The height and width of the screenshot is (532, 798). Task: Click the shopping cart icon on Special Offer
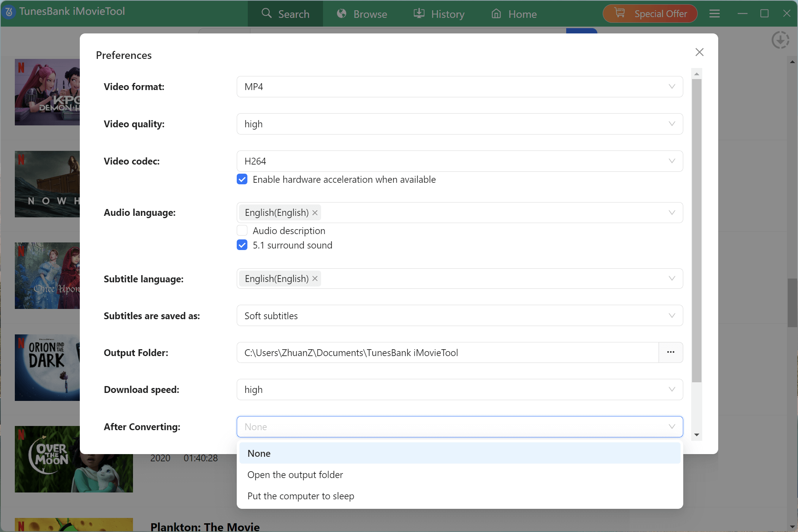point(619,13)
